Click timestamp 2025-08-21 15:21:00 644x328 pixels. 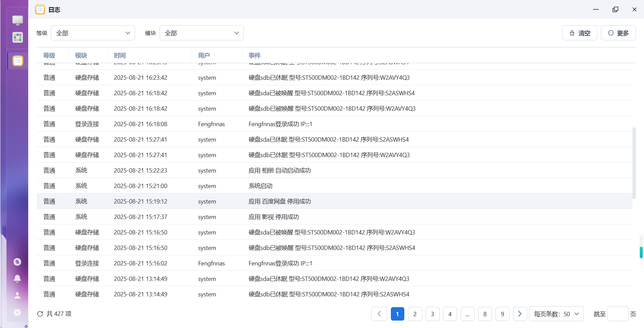(x=140, y=186)
